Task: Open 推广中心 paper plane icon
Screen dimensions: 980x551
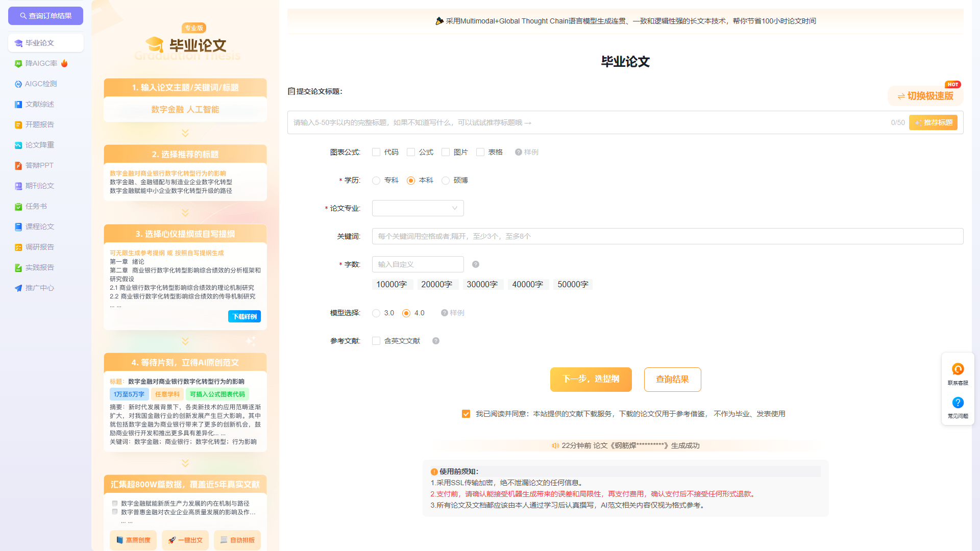Action: [x=18, y=288]
